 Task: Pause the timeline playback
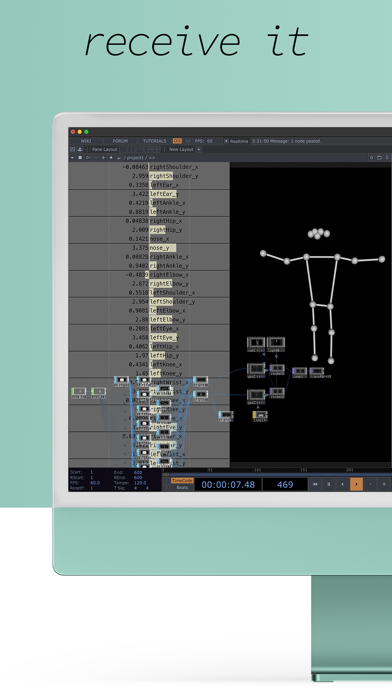(329, 484)
